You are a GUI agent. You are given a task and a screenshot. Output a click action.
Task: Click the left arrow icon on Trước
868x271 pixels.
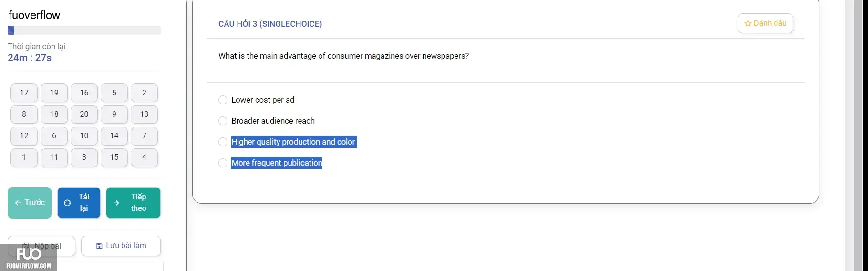tap(18, 203)
